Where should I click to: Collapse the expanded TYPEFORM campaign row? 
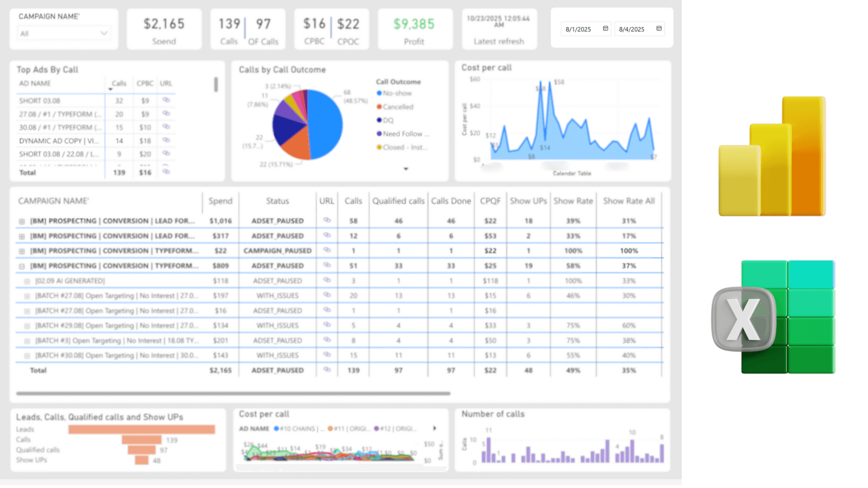[x=21, y=266]
